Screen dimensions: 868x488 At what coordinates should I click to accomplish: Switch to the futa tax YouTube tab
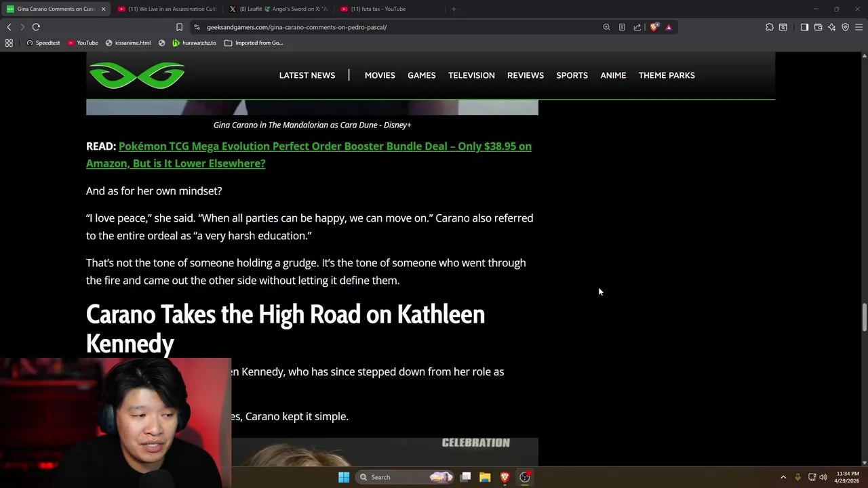(391, 9)
